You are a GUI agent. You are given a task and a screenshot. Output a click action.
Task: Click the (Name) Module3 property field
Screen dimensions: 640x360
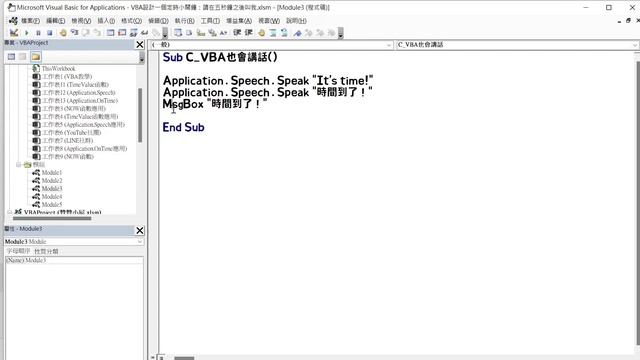74,260
